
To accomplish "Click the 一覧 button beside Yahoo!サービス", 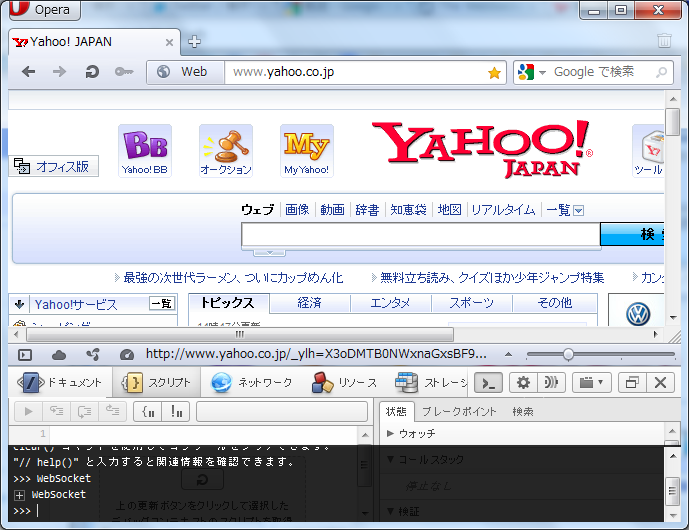I will [162, 303].
